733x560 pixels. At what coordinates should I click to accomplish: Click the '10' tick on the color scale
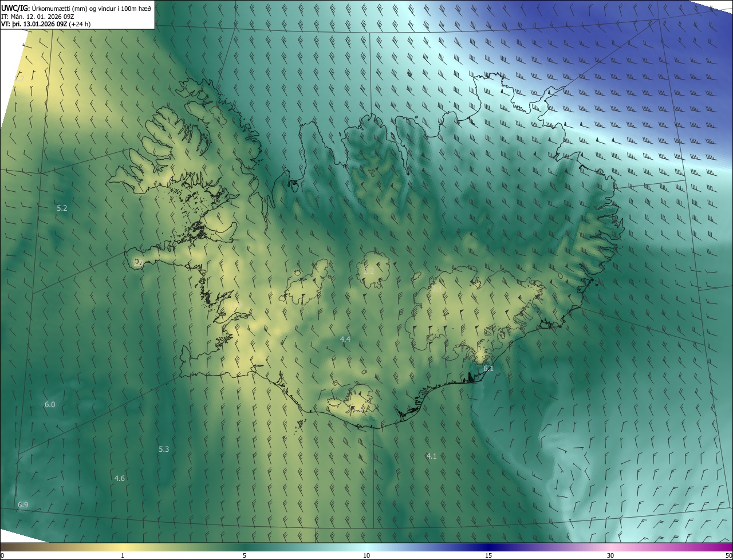(x=366, y=556)
